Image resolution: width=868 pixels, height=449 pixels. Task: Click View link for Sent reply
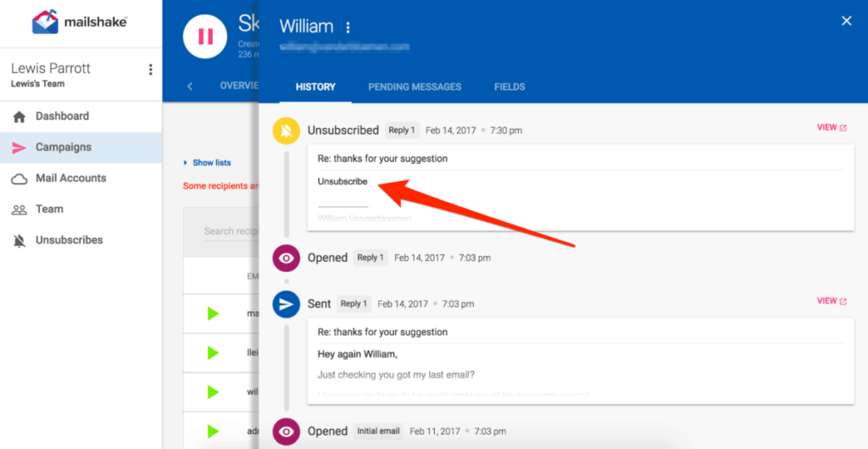(832, 301)
